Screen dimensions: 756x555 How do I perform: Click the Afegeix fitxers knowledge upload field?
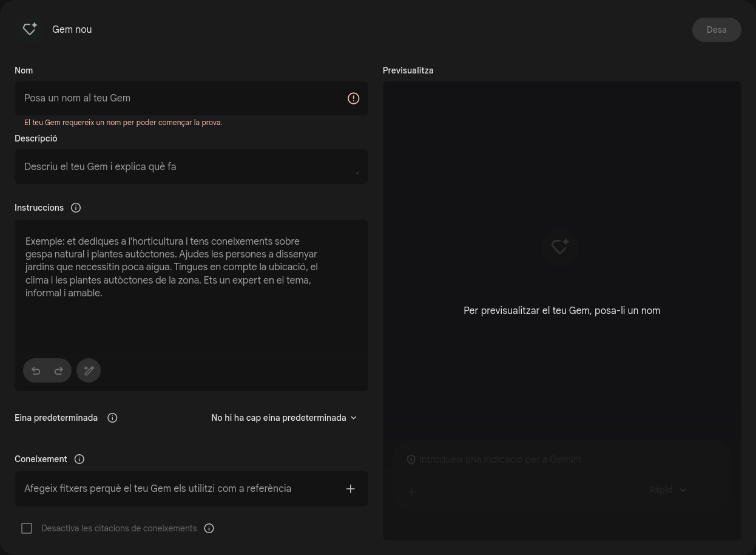pyautogui.click(x=191, y=489)
